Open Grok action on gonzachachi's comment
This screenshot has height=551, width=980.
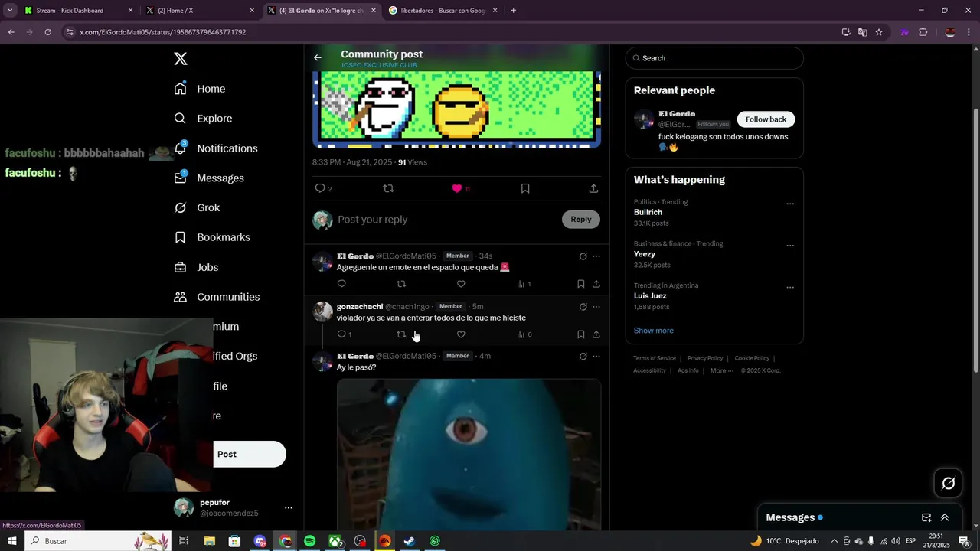click(x=583, y=307)
